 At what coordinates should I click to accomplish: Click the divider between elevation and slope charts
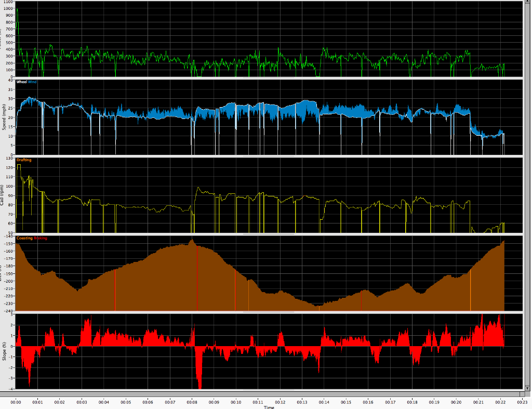[269, 312]
